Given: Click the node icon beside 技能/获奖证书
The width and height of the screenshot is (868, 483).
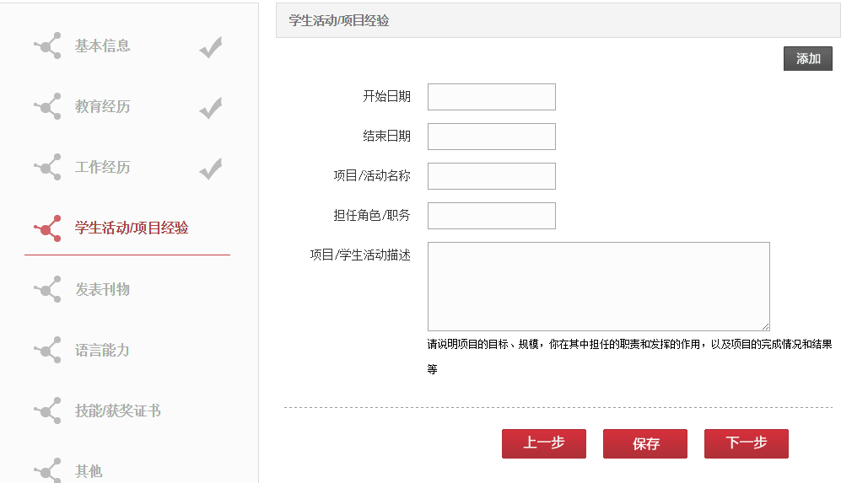Looking at the screenshot, I should pos(47,411).
